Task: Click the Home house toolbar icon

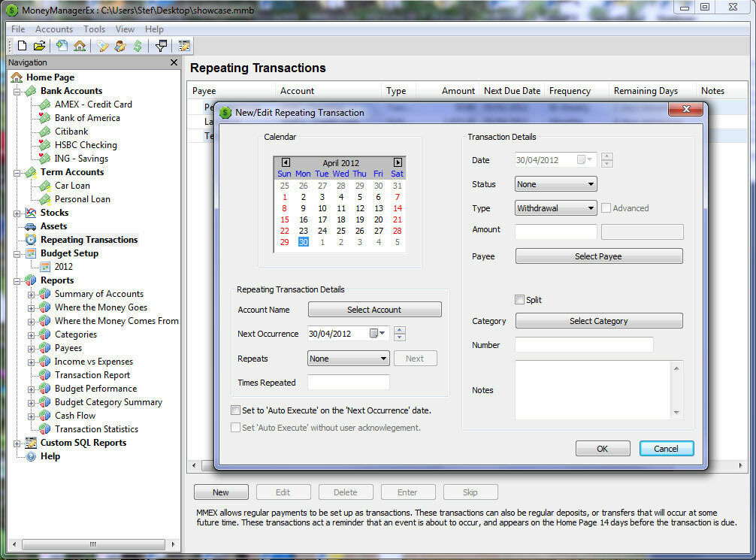Action: pyautogui.click(x=80, y=46)
